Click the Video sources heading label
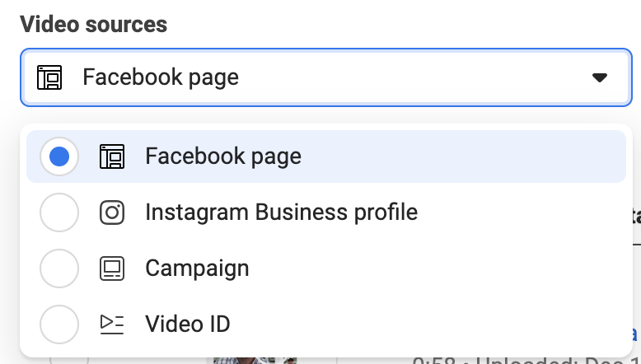 click(94, 24)
